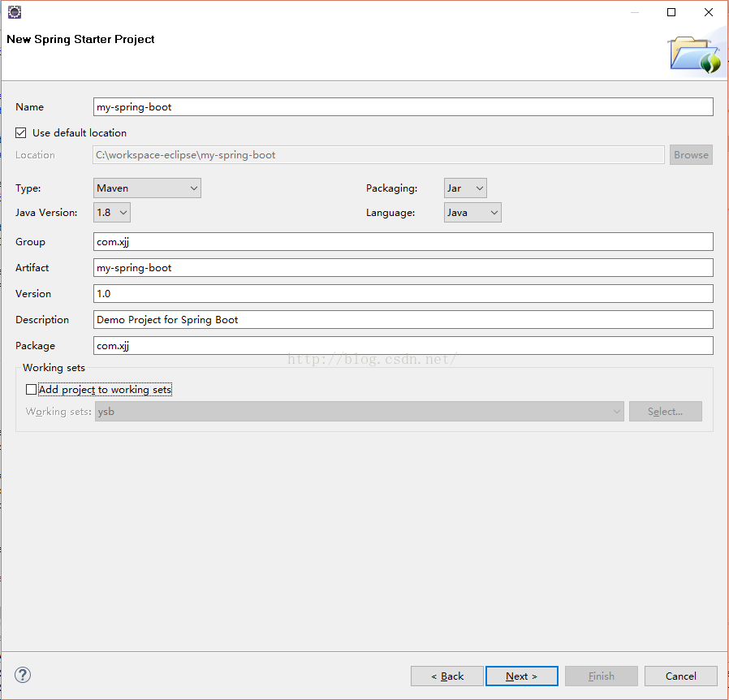The image size is (729, 700).
Task: Open the Packaging dropdown showing Jar
Action: tap(465, 188)
